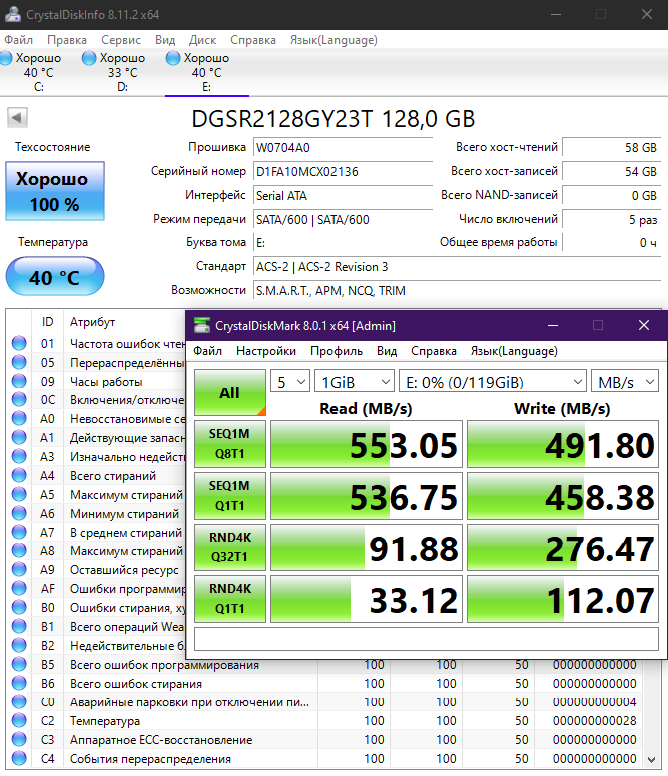The width and height of the screenshot is (668, 776).
Task: Click status orb for attribute 01 row
Action: point(19,344)
